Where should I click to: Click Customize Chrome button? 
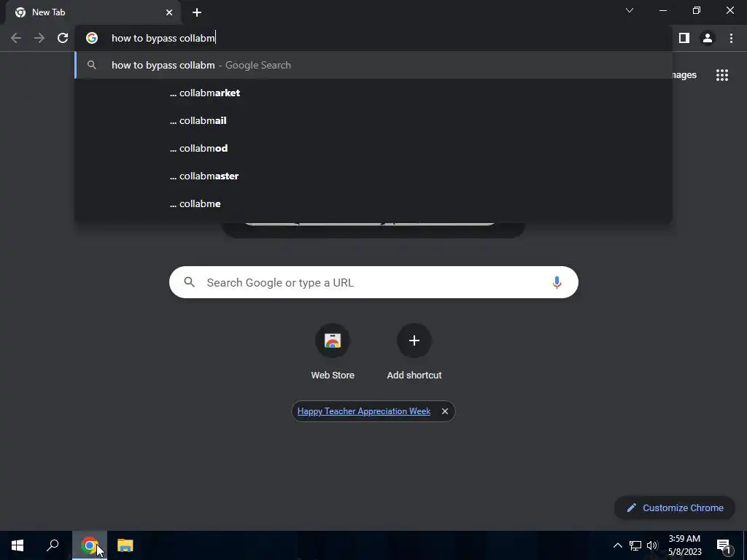click(x=675, y=507)
